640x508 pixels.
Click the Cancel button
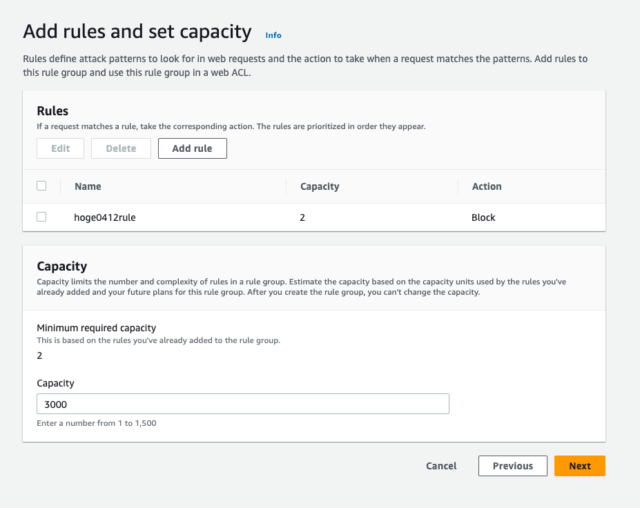(x=441, y=466)
